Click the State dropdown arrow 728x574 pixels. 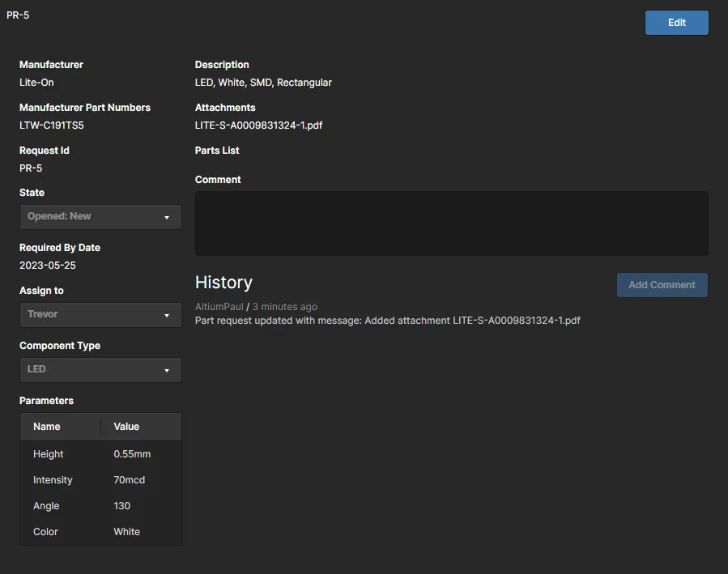[167, 217]
